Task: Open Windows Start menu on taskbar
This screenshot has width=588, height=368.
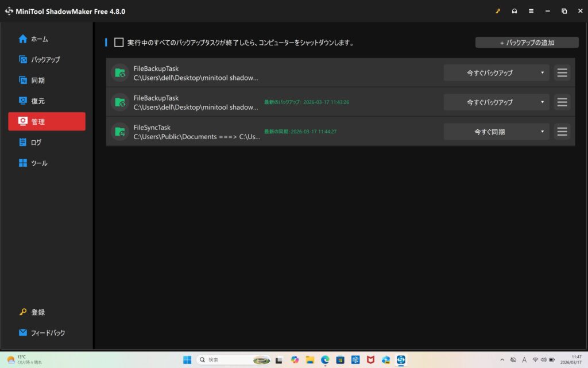Action: (187, 359)
